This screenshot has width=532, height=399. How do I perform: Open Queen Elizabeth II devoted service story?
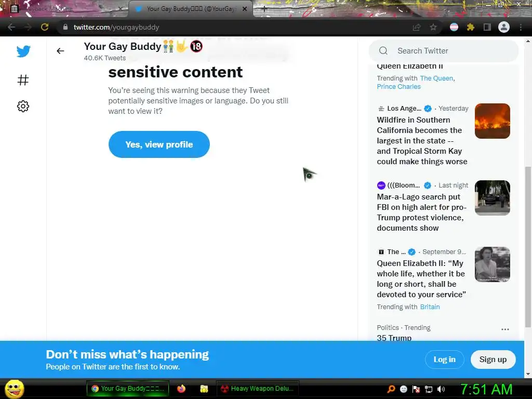click(x=421, y=279)
